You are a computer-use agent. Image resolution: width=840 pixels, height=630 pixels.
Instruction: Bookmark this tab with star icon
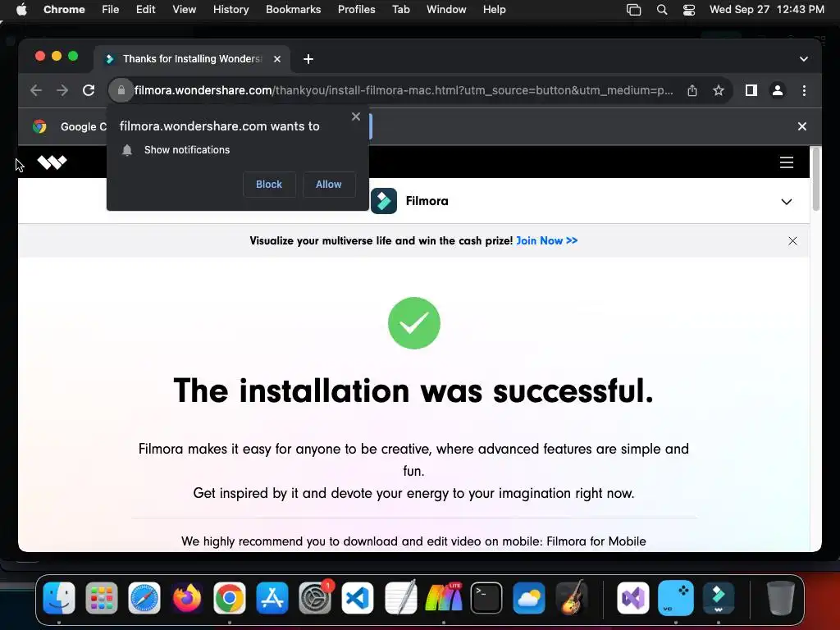719,90
